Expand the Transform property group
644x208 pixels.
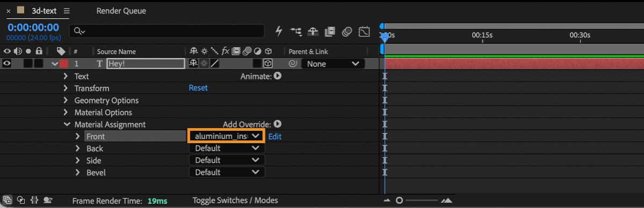pyautogui.click(x=66, y=88)
